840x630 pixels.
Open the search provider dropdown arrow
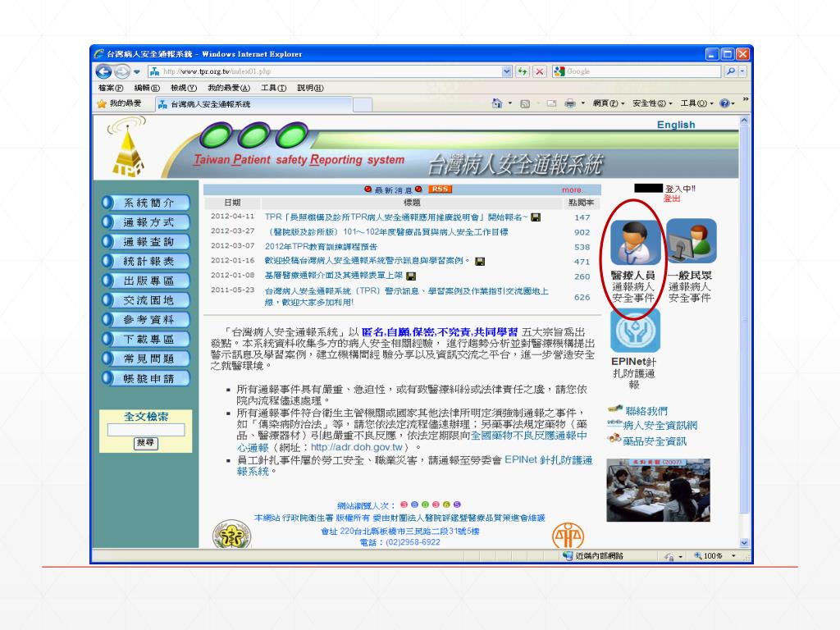point(742,71)
